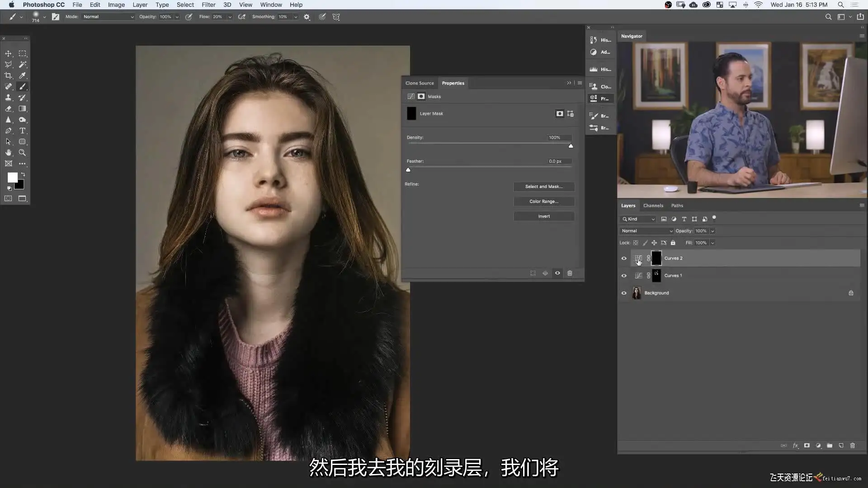The image size is (868, 488).
Task: Open the brush Mode dropdown
Action: 108,17
